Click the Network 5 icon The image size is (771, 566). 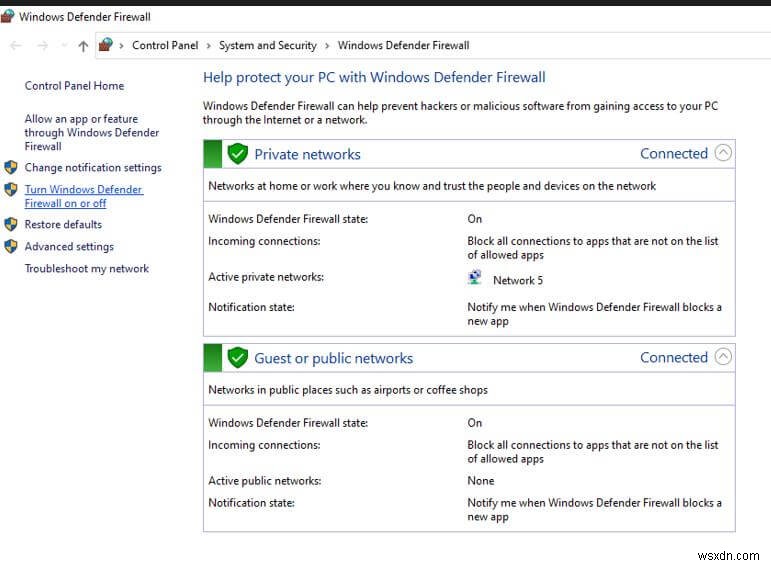[x=475, y=278]
